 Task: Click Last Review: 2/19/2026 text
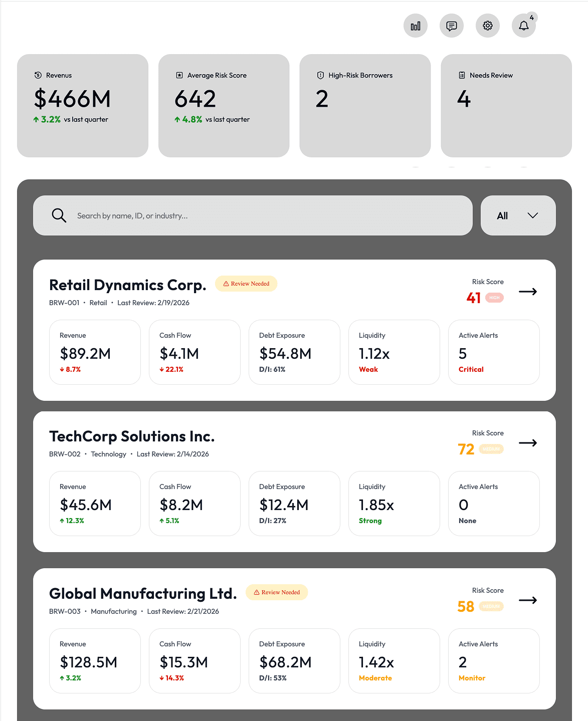153,303
